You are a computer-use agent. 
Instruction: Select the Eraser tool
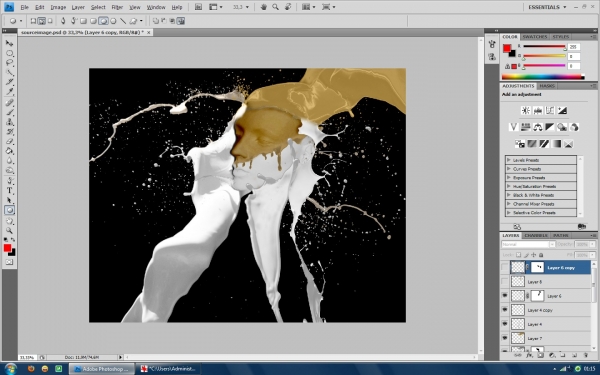click(x=9, y=142)
